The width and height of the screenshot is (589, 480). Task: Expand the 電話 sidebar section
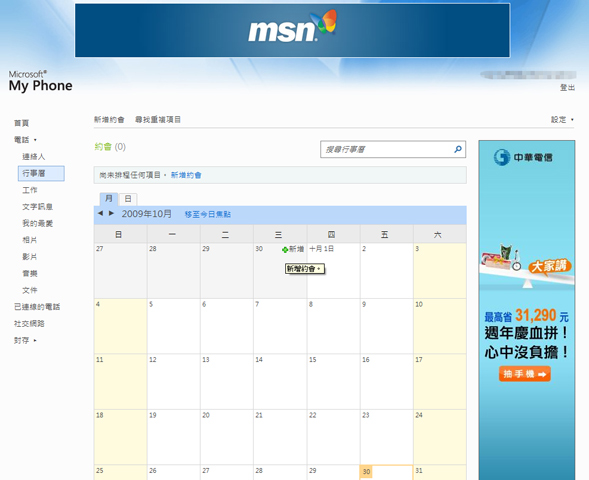tap(26, 140)
